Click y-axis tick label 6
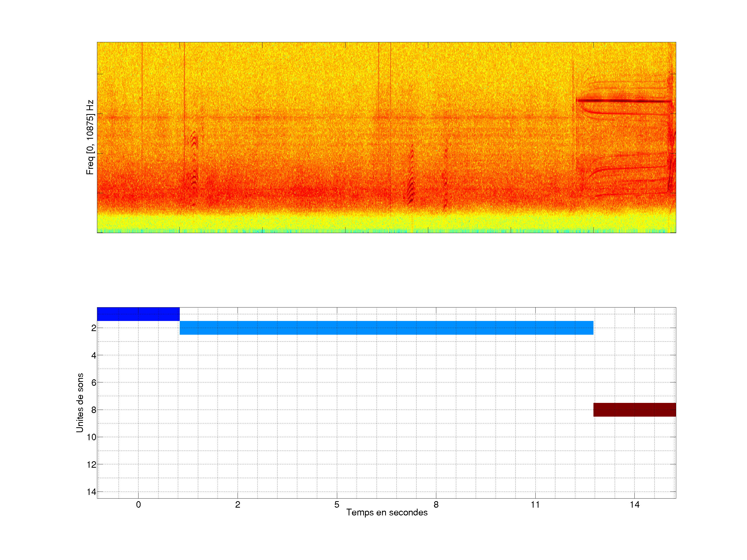This screenshot has height=560, width=747. 94,382
